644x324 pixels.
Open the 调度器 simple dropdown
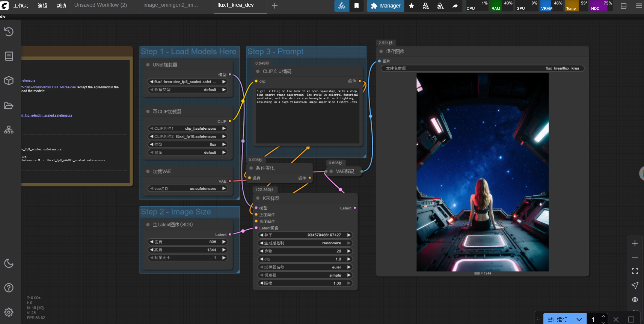pos(305,275)
